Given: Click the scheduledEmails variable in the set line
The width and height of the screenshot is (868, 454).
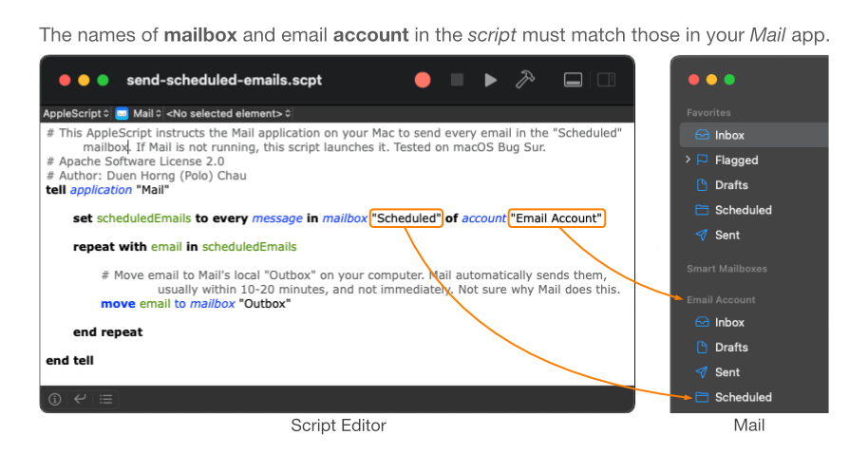Looking at the screenshot, I should [x=144, y=218].
